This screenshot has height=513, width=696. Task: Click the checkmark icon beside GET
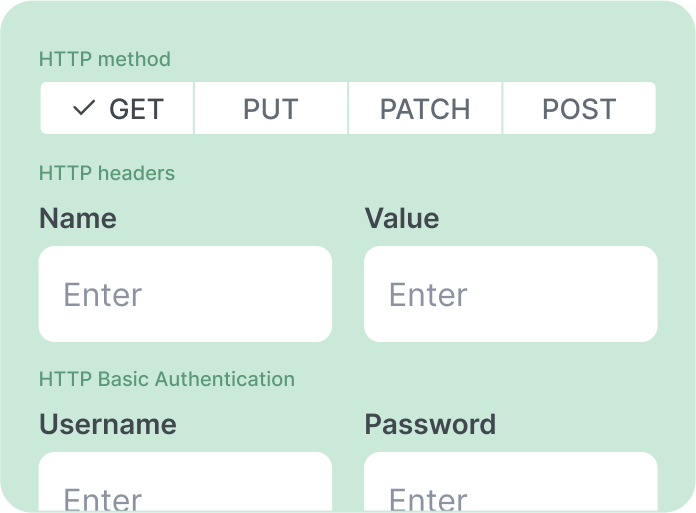click(x=85, y=108)
